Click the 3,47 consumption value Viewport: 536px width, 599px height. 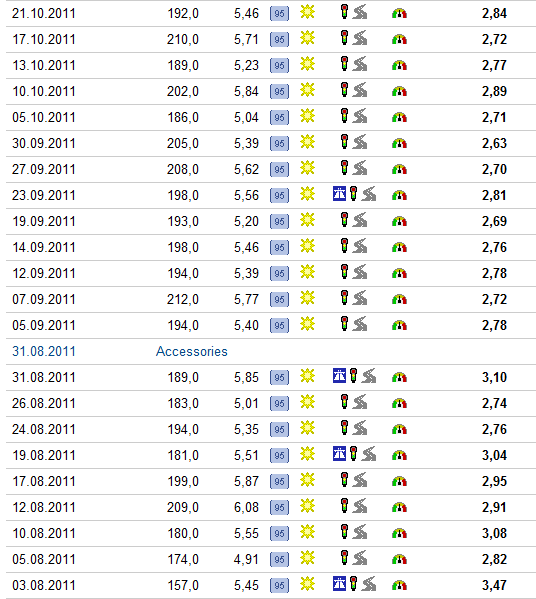pyautogui.click(x=494, y=585)
